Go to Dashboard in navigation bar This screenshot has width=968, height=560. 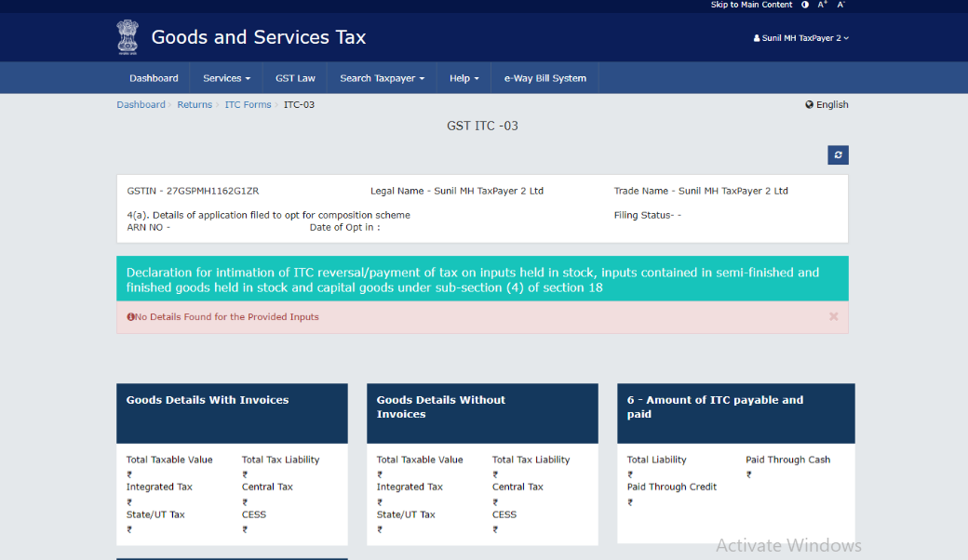tap(154, 78)
